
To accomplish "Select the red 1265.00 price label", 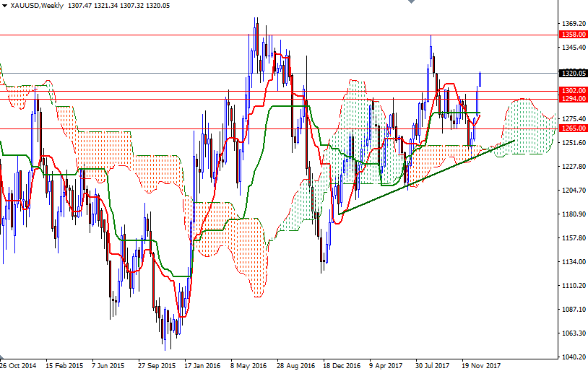I will coord(571,128).
